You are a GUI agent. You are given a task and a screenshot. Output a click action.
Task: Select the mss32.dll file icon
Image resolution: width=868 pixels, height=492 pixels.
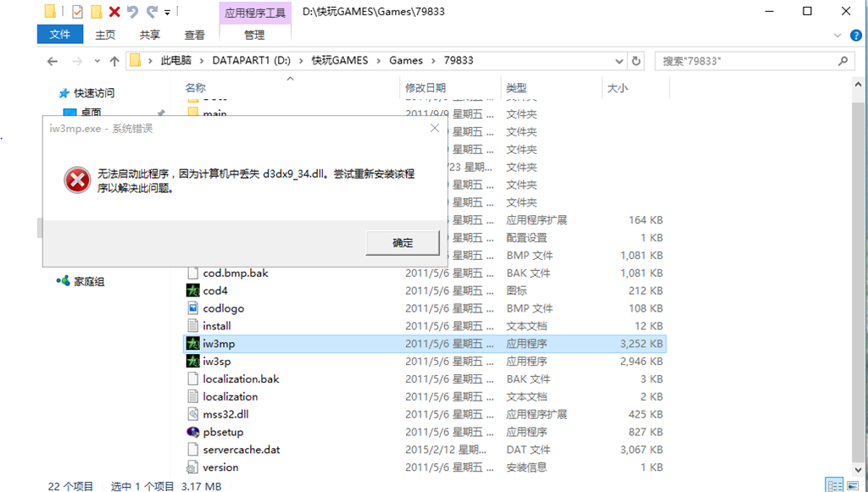pos(192,415)
